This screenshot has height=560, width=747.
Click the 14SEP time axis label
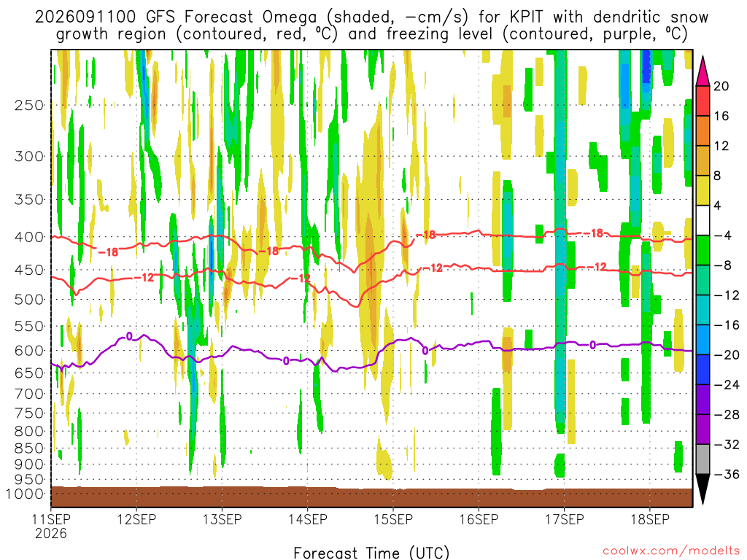307,519
